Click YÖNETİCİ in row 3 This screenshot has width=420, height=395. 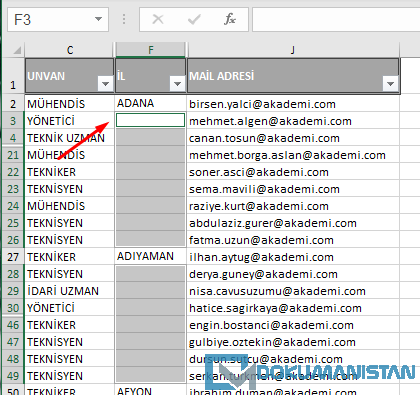coord(69,121)
